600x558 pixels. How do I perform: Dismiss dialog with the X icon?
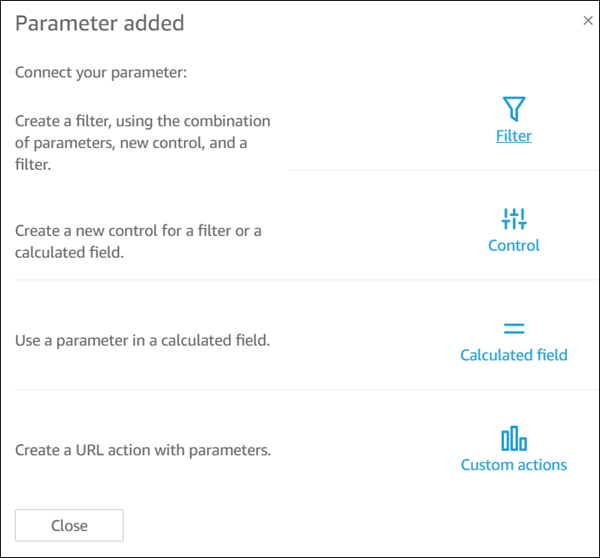tap(587, 21)
